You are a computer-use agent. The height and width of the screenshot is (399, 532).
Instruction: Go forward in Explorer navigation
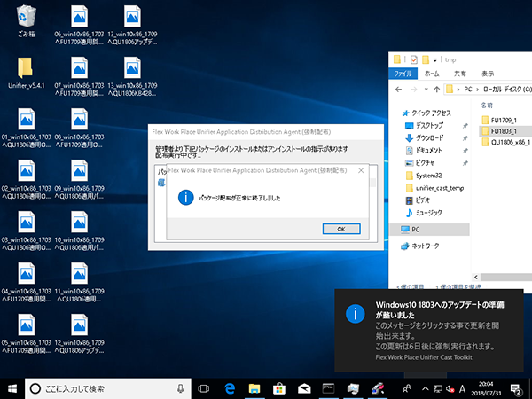[x=413, y=90]
